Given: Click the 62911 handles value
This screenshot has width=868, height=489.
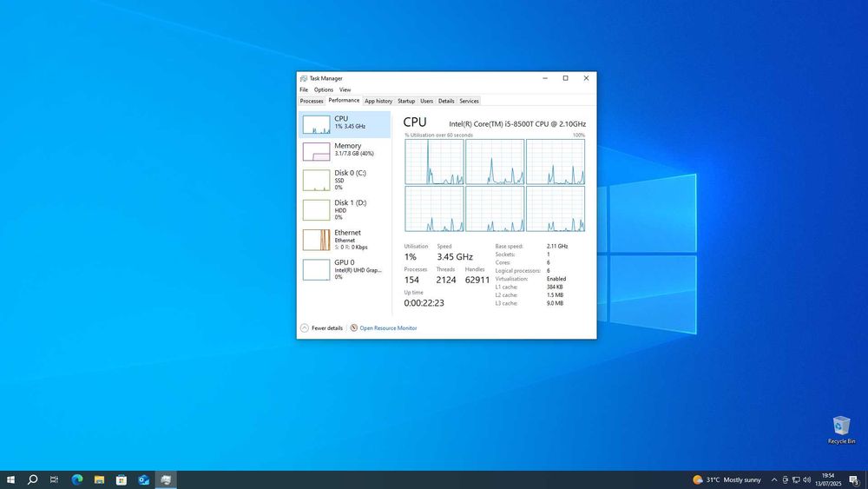Looking at the screenshot, I should 477,281.
